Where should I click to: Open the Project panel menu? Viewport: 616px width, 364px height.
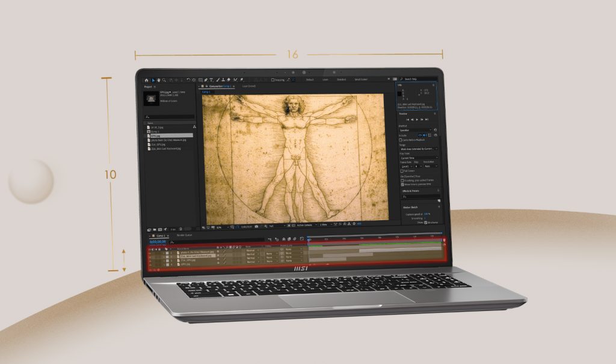point(155,87)
